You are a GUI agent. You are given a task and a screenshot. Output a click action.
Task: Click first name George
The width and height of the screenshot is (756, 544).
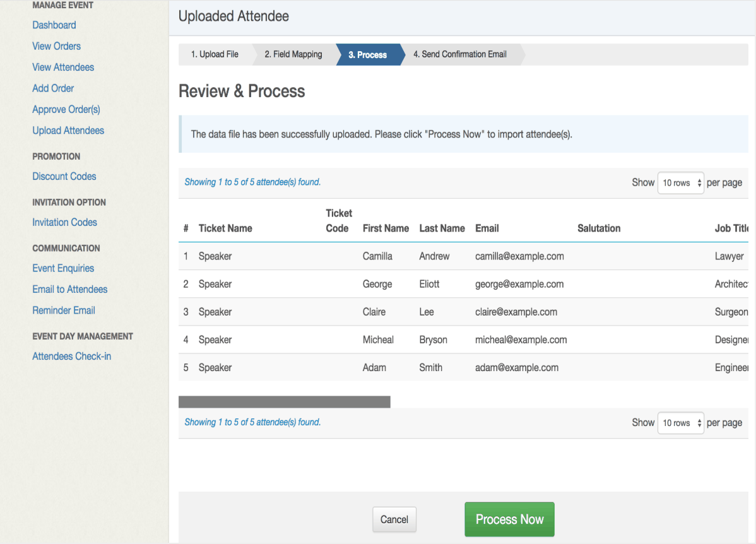[x=377, y=284]
